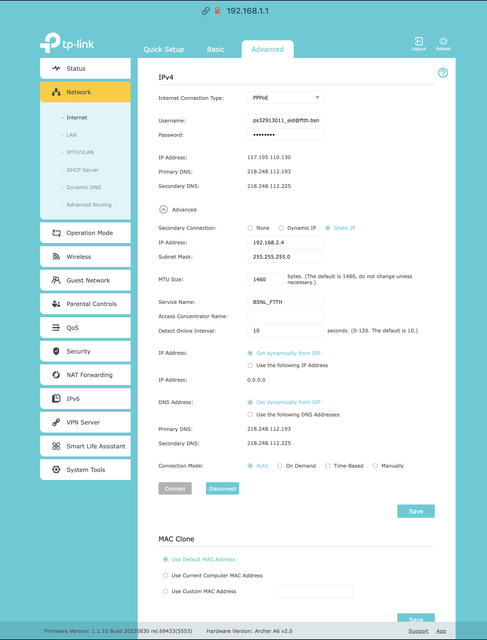Click the WAN IP 117.195.110.130 value

pos(269,158)
